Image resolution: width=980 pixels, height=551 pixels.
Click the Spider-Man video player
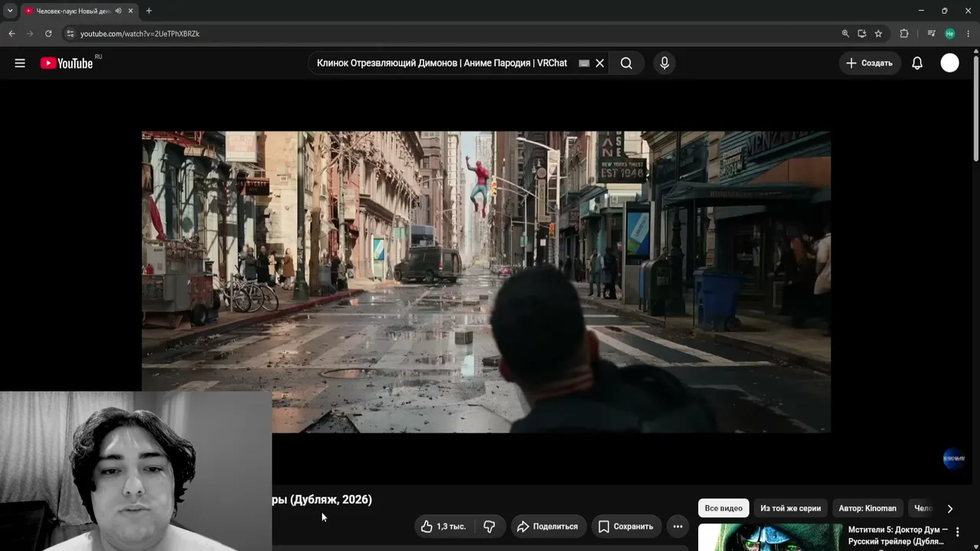coord(486,282)
